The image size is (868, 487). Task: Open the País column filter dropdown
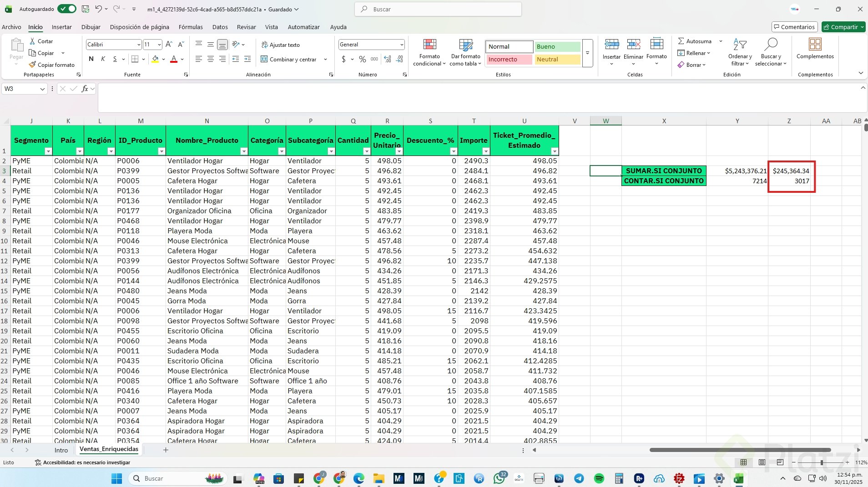80,151
